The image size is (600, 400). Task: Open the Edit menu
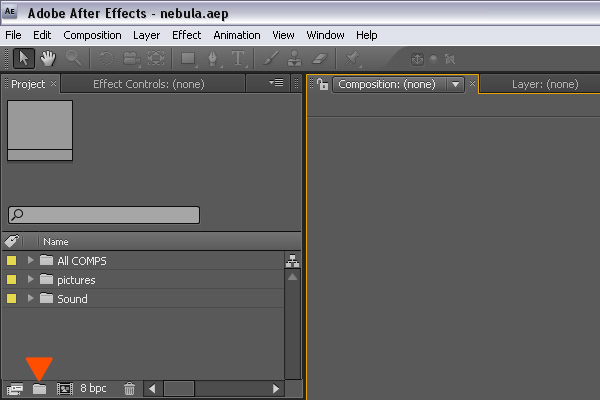coord(42,35)
